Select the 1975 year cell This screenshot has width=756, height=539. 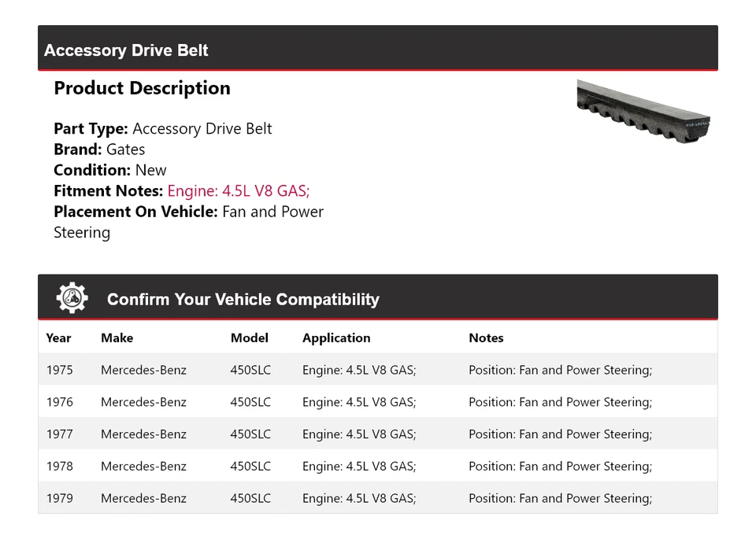point(59,370)
